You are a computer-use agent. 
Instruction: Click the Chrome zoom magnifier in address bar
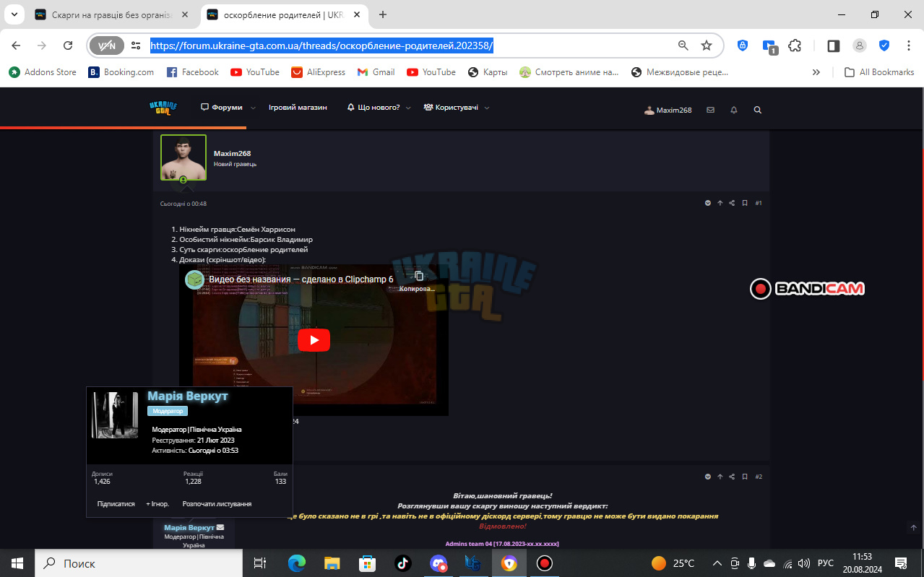[683, 45]
